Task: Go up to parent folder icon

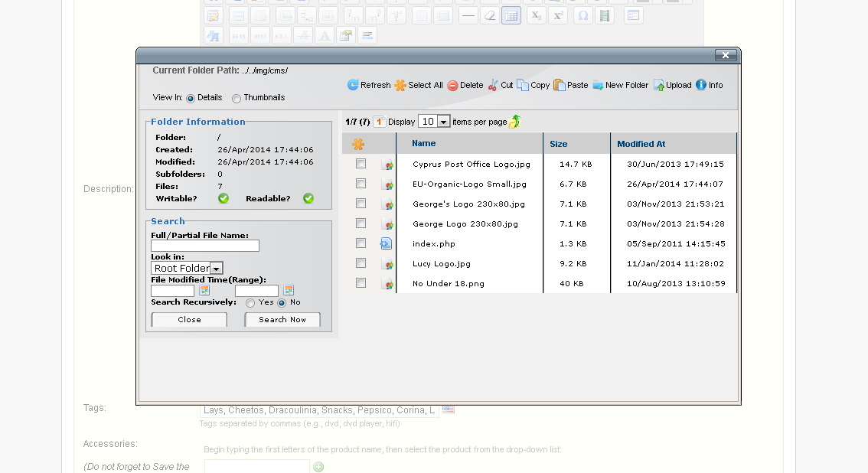Action: click(x=515, y=121)
